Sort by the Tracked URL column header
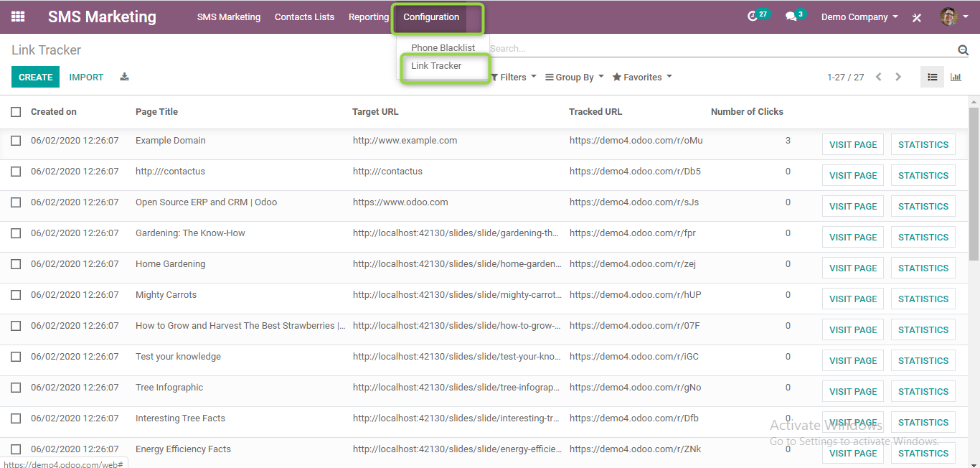 pyautogui.click(x=595, y=112)
